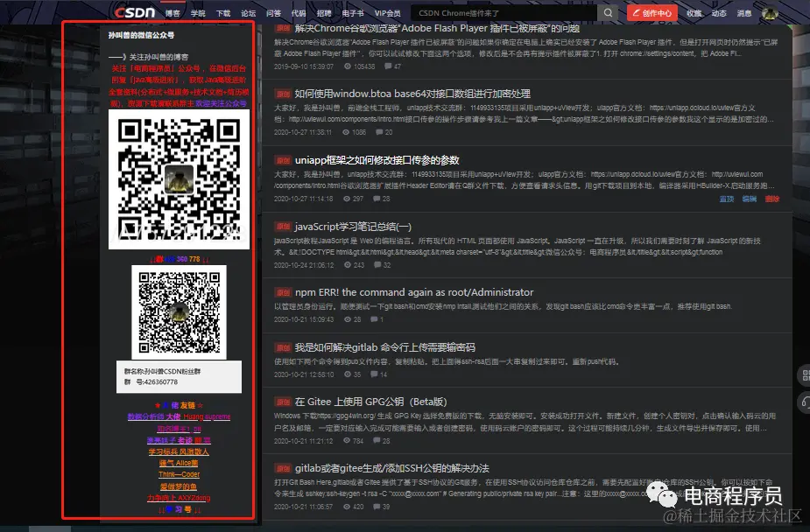810x532 pixels.
Task: Open the 电子书 navigation item
Action: (353, 13)
